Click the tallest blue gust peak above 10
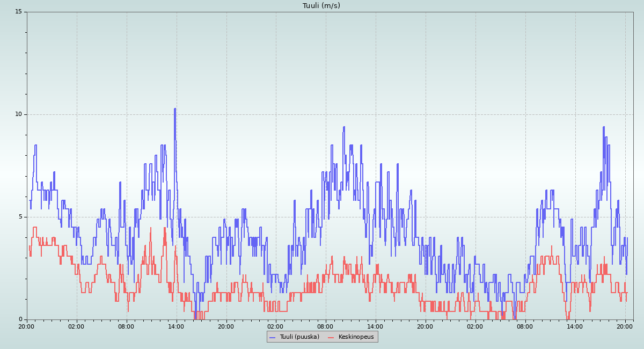The height and width of the screenshot is (349, 644). pyautogui.click(x=175, y=110)
